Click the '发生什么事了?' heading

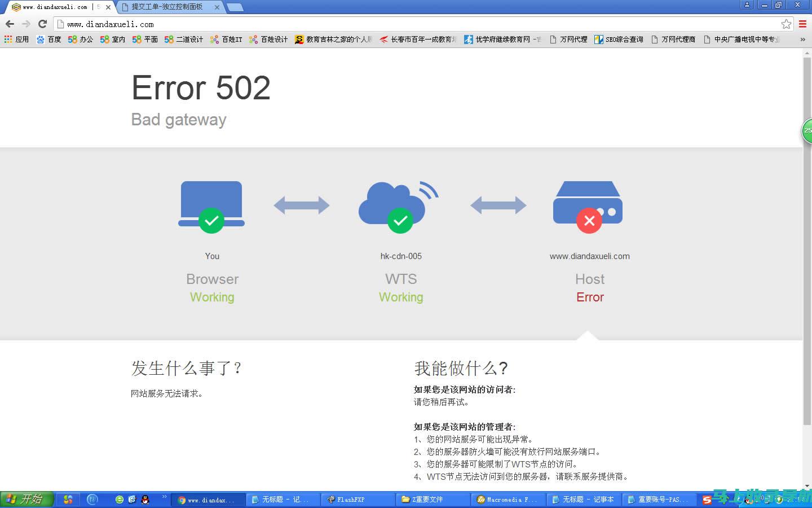187,368
